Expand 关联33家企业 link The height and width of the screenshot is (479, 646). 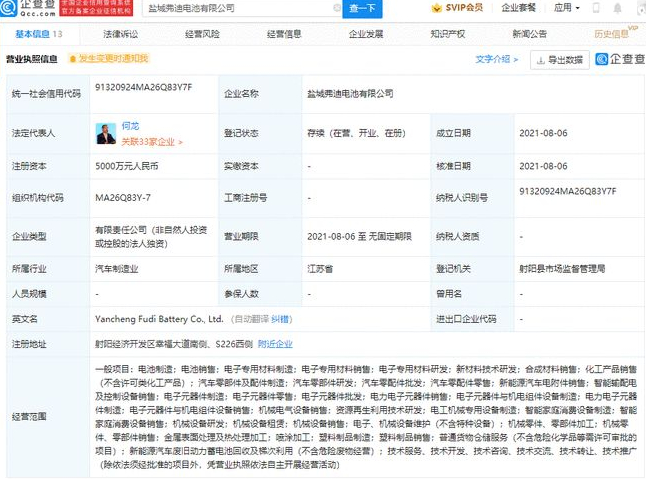tap(152, 142)
